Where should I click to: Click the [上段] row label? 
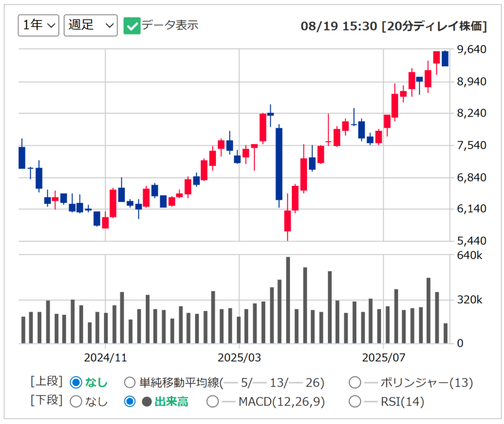pos(46,381)
